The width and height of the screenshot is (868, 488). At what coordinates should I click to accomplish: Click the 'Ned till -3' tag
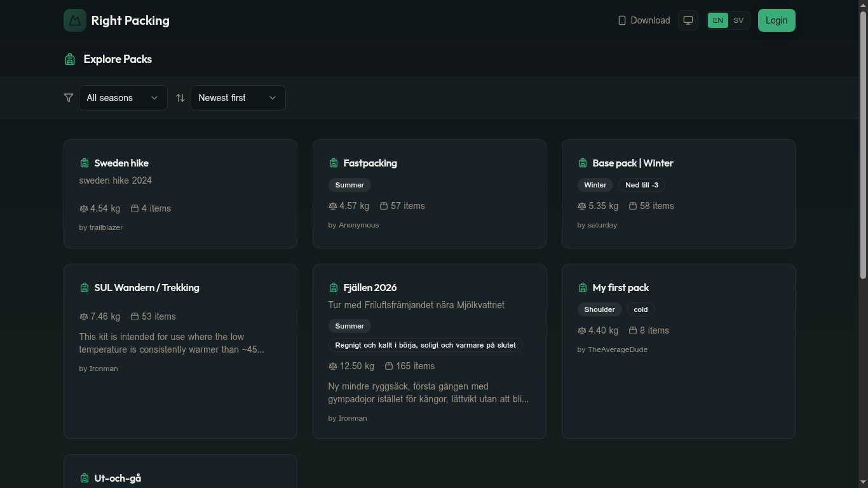click(x=642, y=185)
